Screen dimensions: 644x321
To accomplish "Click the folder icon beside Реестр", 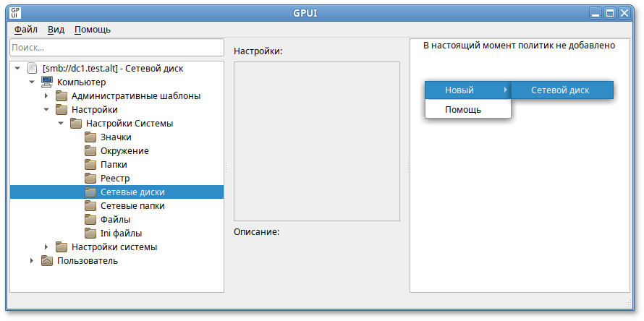I will pyautogui.click(x=90, y=179).
